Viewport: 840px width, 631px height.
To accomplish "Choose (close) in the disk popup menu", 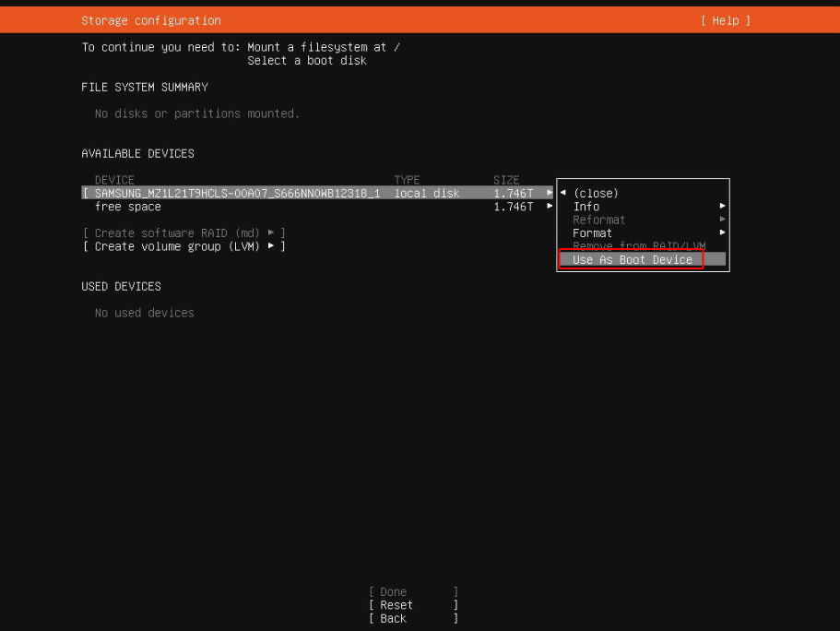I will coord(596,194).
